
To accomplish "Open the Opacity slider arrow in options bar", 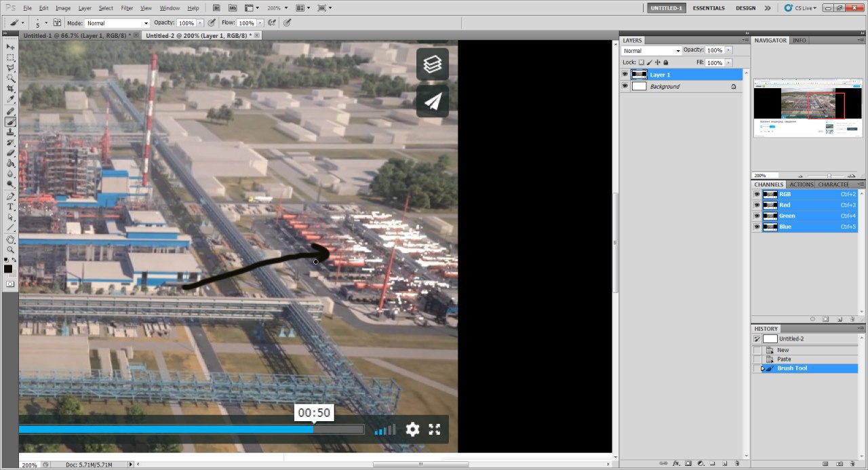I will click(201, 23).
